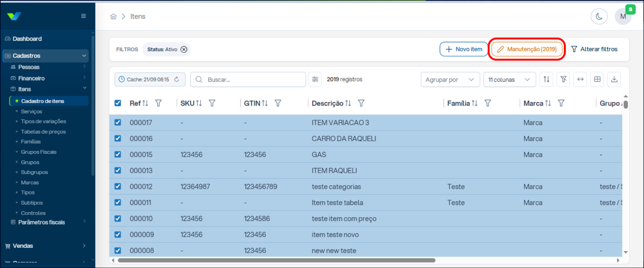Click the Novo item button

tap(464, 49)
